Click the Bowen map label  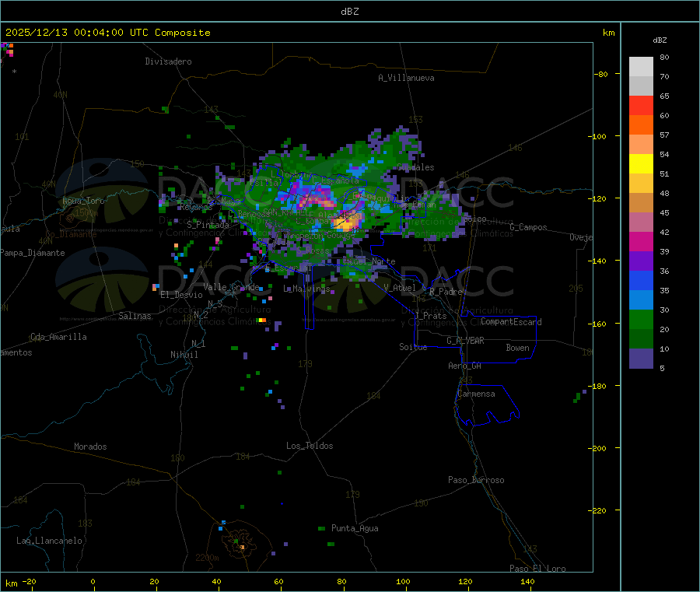coord(518,348)
